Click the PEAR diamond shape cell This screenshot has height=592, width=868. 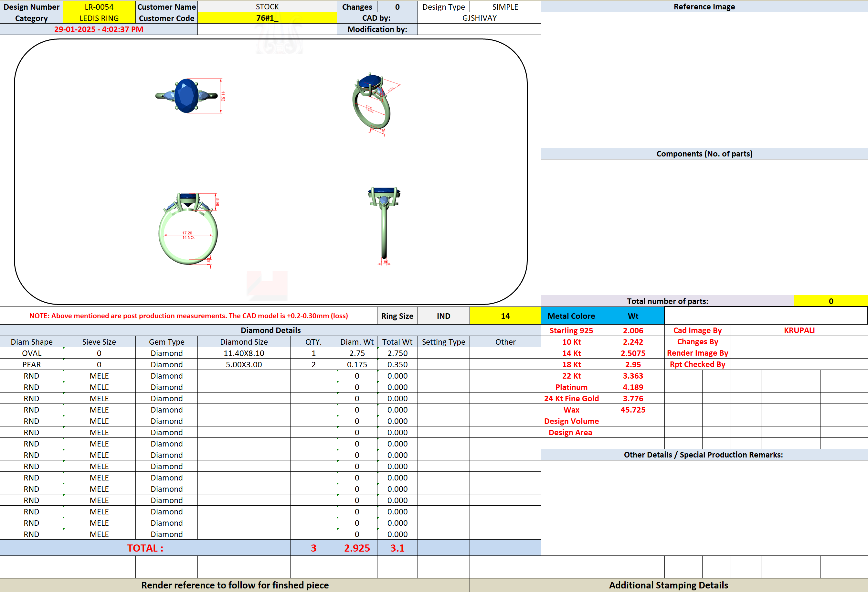(x=31, y=364)
